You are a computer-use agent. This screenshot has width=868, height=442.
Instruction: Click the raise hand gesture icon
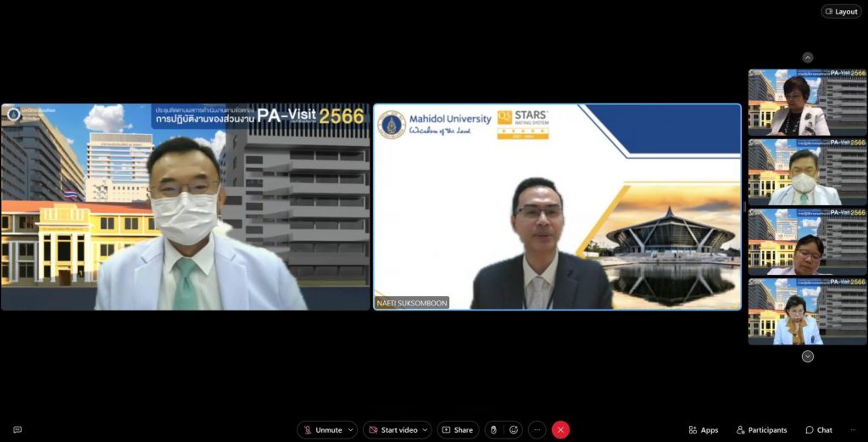493,430
